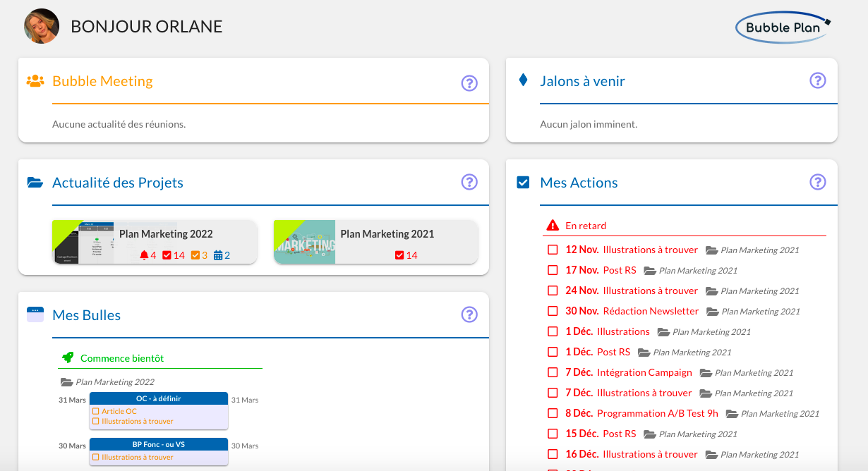This screenshot has width=868, height=471.
Task: Open the Rédaction Newsletter action
Action: coord(651,311)
